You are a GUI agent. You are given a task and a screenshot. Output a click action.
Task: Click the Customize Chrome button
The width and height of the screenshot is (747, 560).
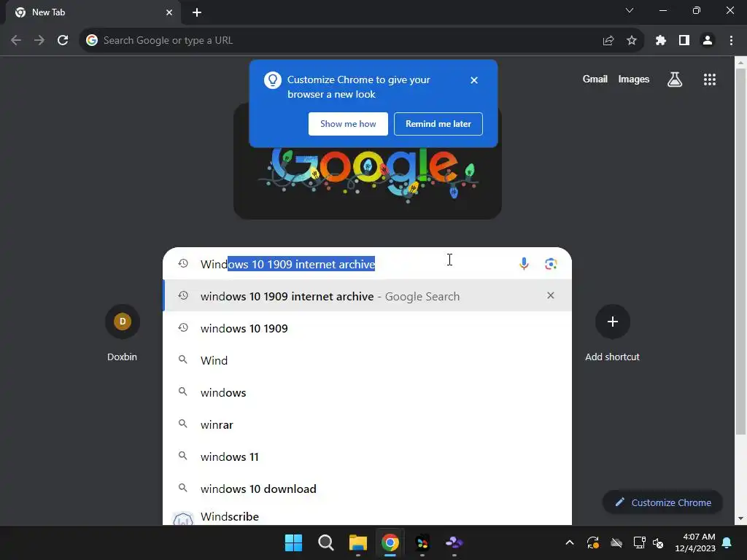tap(662, 502)
